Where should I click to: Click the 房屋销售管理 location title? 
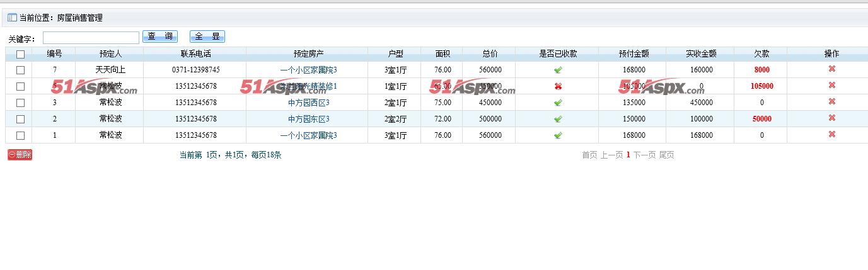point(79,18)
